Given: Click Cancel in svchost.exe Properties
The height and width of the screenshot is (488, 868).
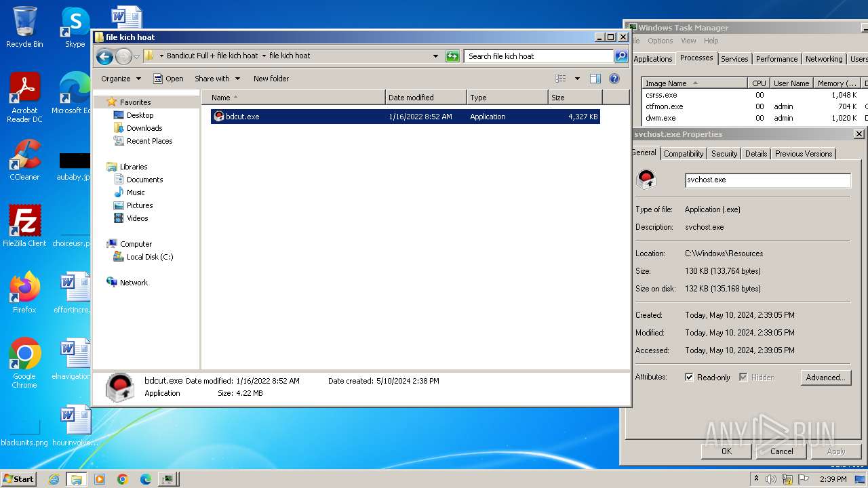Looking at the screenshot, I should [x=781, y=451].
